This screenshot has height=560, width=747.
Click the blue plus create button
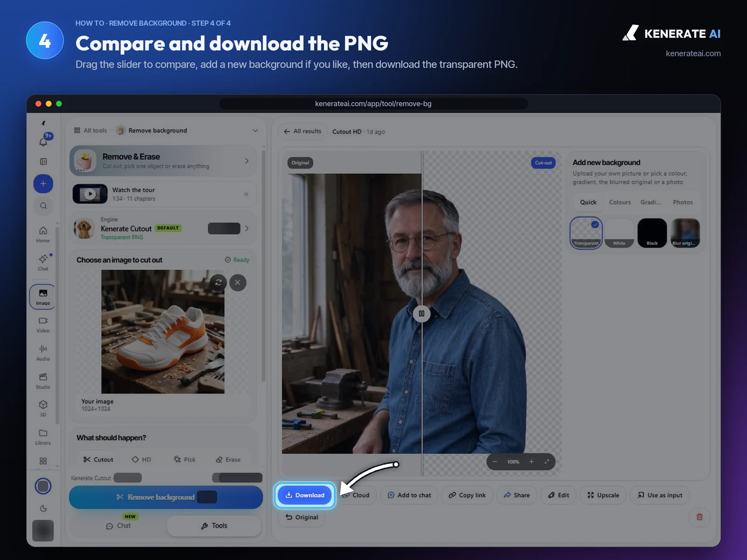coord(43,183)
